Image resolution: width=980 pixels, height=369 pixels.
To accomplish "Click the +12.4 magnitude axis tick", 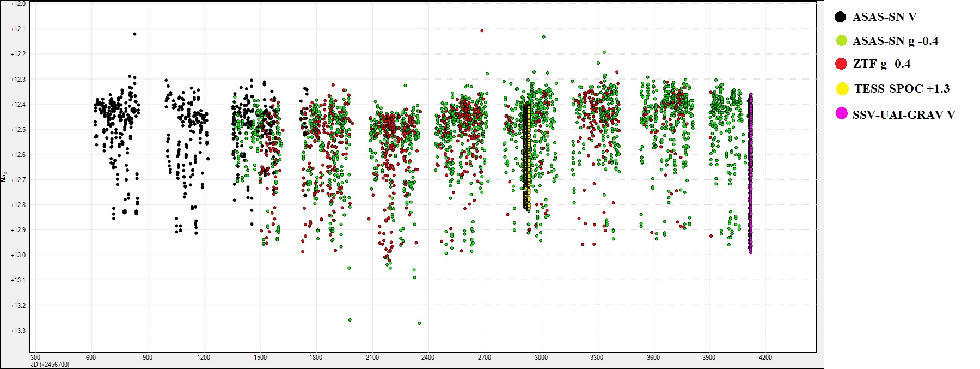I will [18, 105].
